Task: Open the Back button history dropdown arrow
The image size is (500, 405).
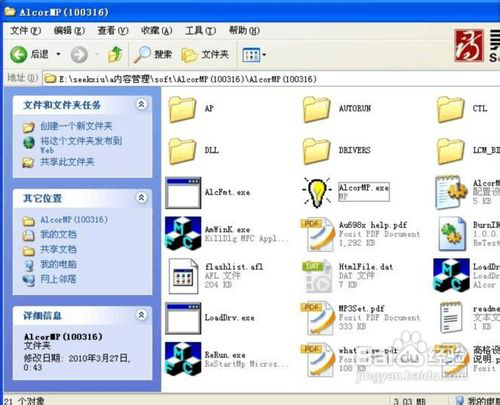Action: click(x=58, y=54)
